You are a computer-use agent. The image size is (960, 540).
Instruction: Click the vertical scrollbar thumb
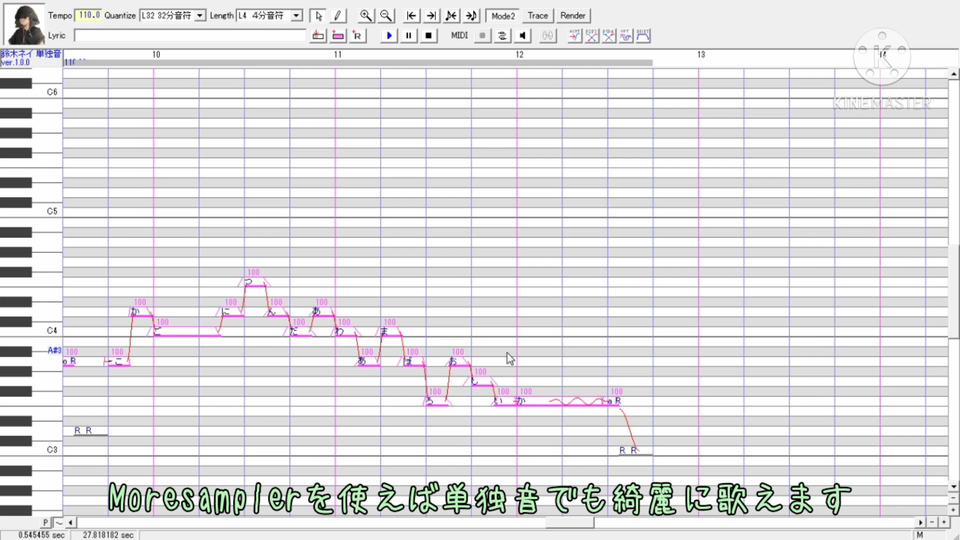pyautogui.click(x=953, y=291)
